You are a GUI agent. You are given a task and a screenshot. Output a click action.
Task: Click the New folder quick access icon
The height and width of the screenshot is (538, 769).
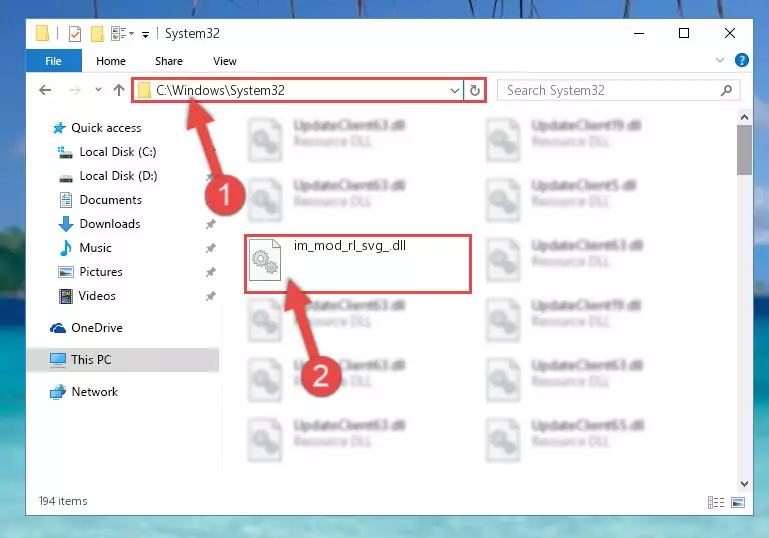click(97, 34)
